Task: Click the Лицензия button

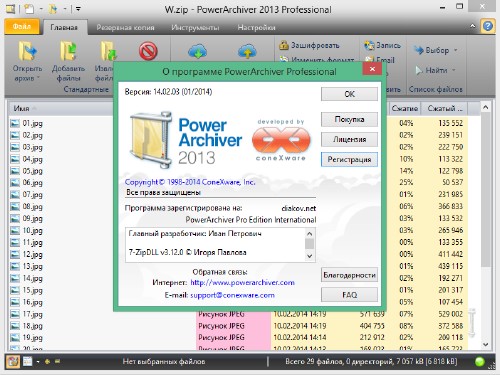Action: point(349,139)
